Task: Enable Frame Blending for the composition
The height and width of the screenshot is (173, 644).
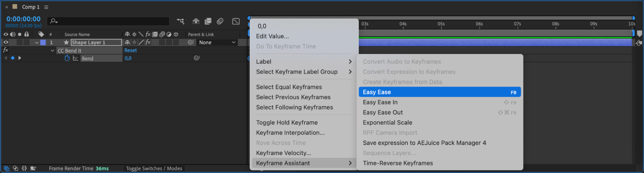Action: point(208,21)
